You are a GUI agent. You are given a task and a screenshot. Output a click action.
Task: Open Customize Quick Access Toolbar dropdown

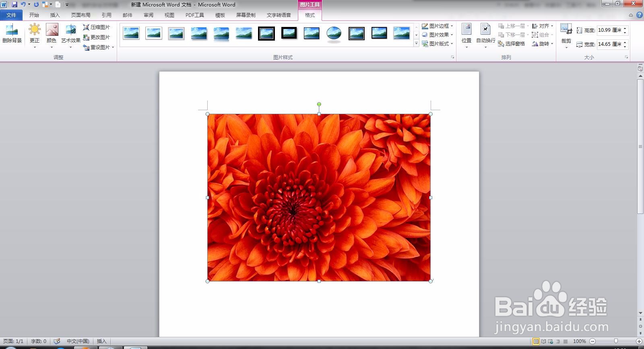tap(67, 5)
